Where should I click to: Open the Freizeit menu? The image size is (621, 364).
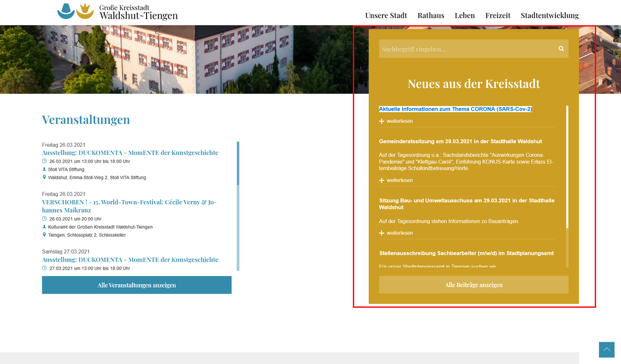[498, 16]
